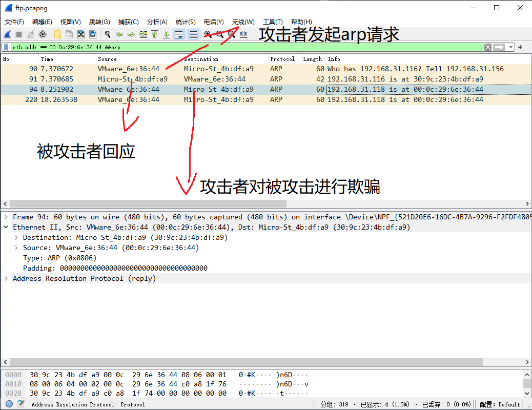
Task: Open the 跳转(G) menu
Action: pyautogui.click(x=99, y=22)
